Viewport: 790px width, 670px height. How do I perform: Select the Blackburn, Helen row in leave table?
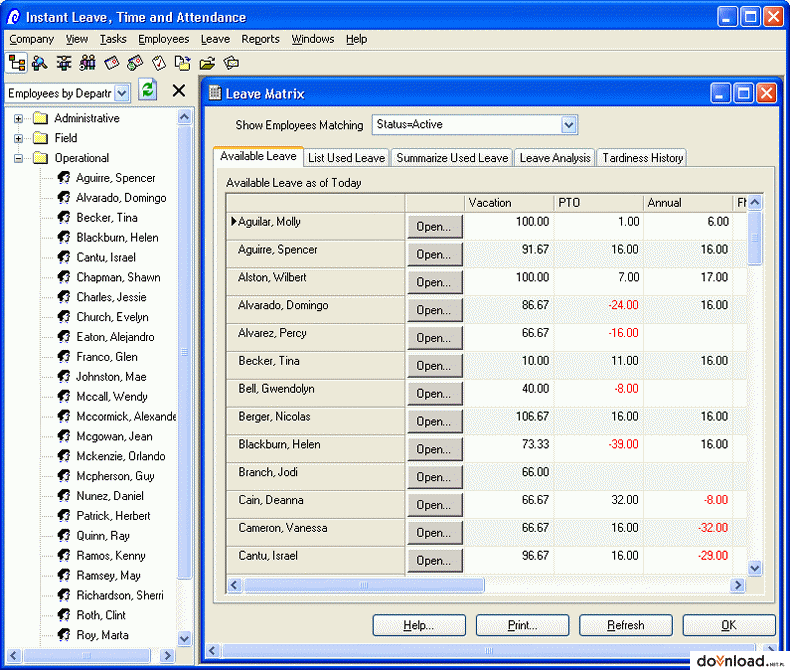[x=486, y=449]
